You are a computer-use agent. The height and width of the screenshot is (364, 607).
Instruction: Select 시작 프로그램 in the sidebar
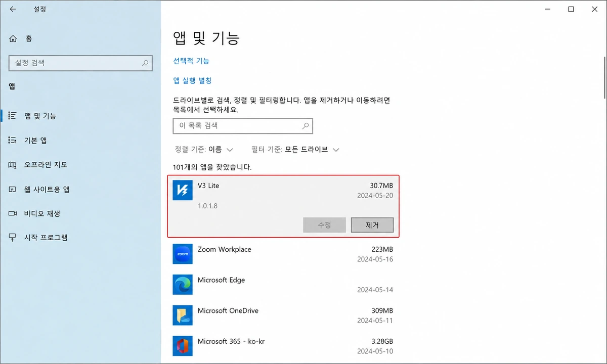pos(80,238)
